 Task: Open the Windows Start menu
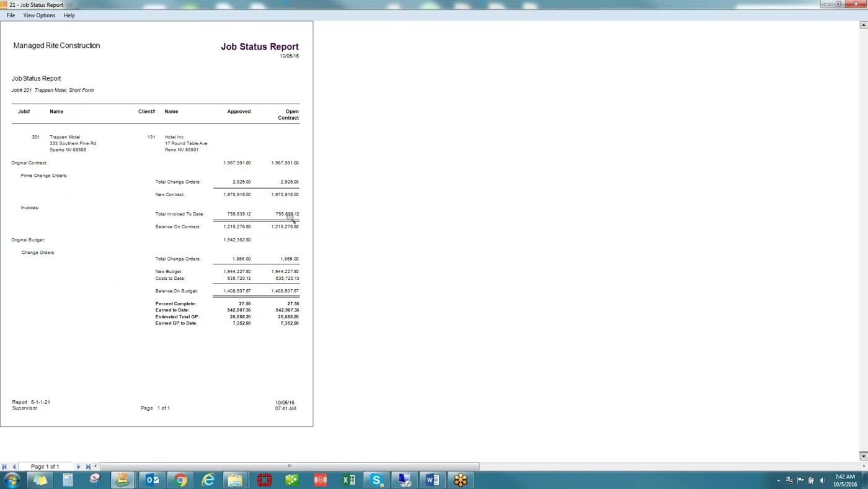pyautogui.click(x=12, y=480)
